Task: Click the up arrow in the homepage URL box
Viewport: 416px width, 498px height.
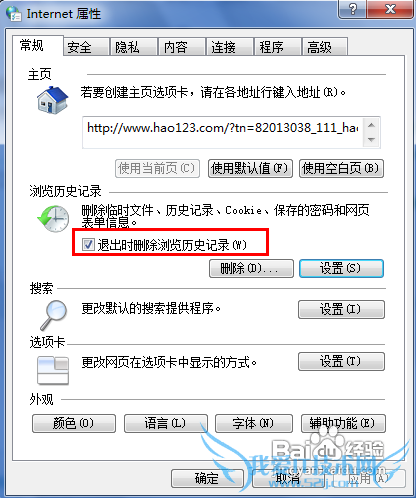Action: click(x=372, y=125)
